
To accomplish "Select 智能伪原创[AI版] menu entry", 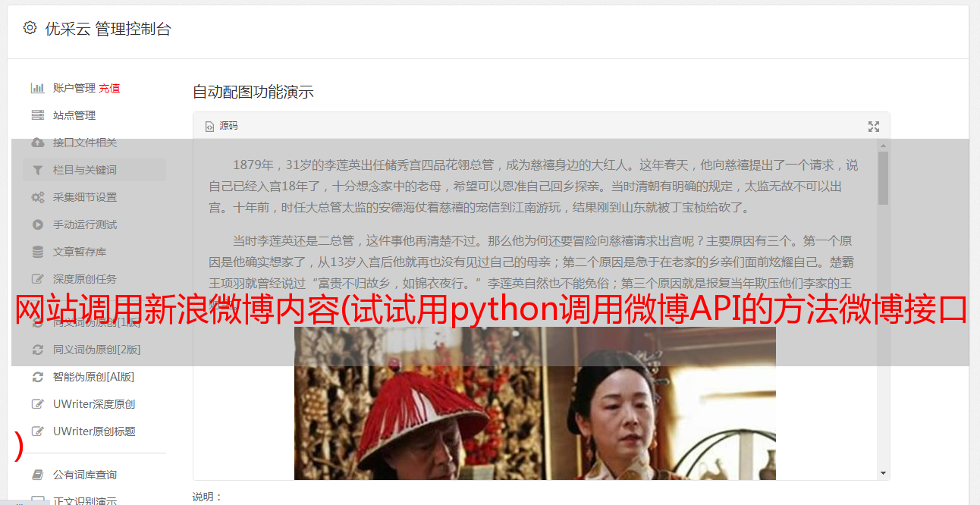I will click(94, 377).
